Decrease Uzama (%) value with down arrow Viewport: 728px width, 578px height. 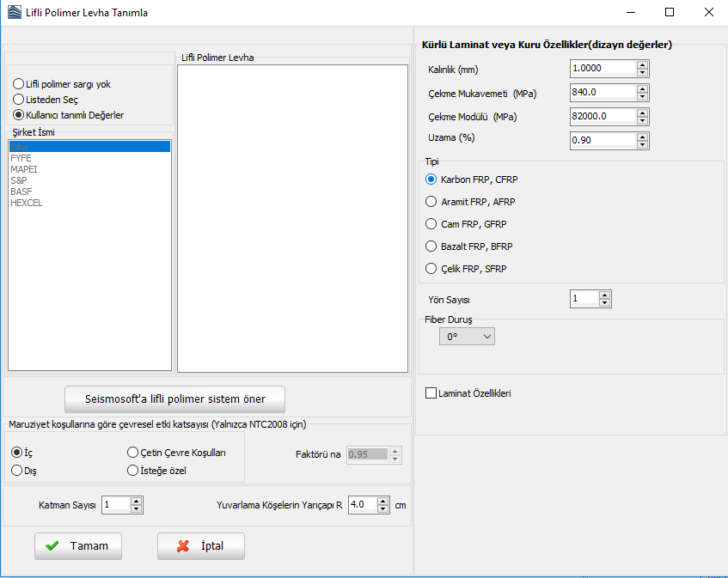[642, 144]
